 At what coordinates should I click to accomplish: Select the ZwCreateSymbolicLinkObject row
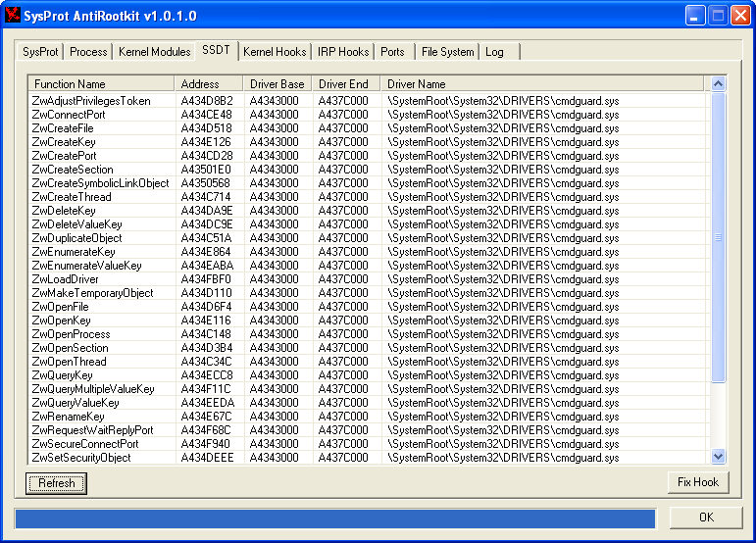367,183
